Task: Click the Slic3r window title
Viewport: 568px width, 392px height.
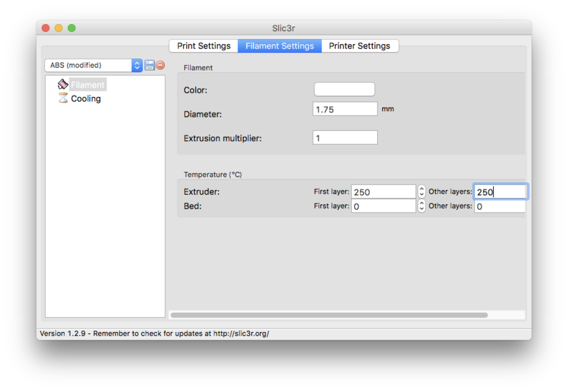Action: coord(283,28)
